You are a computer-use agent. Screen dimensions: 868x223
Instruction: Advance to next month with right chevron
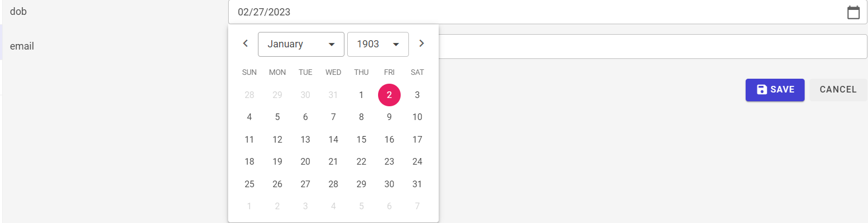(422, 43)
